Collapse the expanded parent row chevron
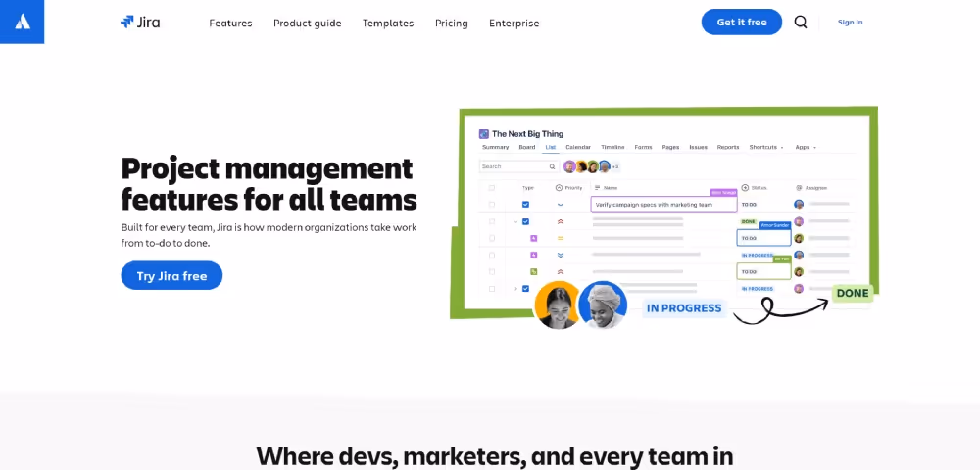The width and height of the screenshot is (980, 470). click(x=515, y=221)
